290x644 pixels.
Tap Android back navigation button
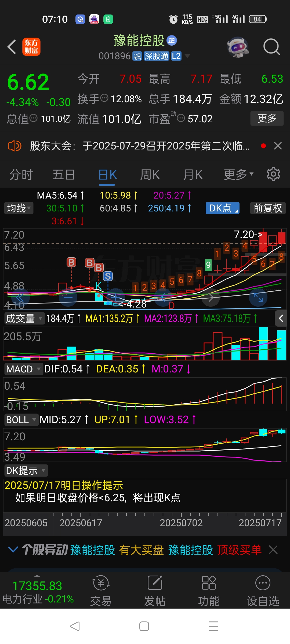75,626
